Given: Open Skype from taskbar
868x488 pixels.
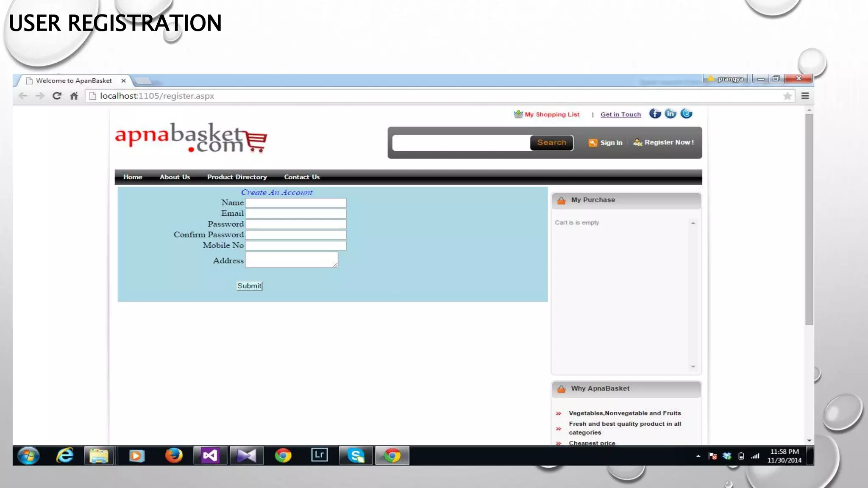Looking at the screenshot, I should pos(356,456).
